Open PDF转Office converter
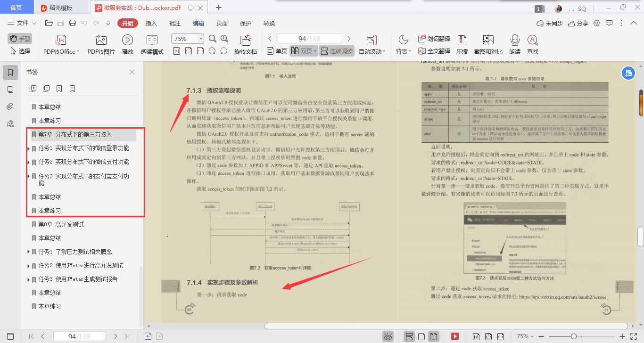The image size is (644, 343). coord(61,45)
